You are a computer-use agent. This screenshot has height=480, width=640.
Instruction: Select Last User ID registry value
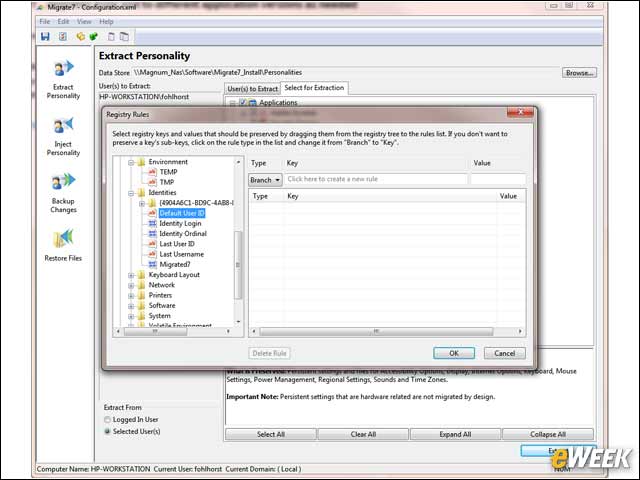coord(177,244)
